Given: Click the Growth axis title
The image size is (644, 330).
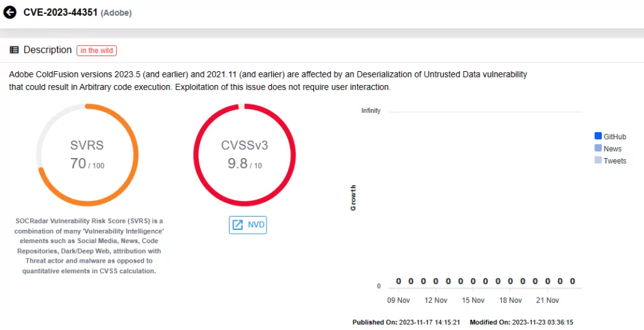Looking at the screenshot, I should click(353, 198).
